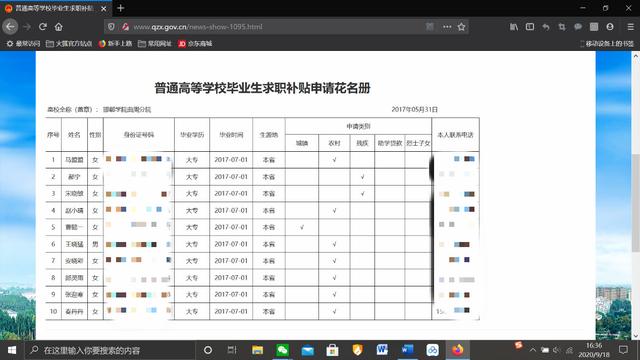
Task: Open volume control in tray
Action: tap(556, 350)
